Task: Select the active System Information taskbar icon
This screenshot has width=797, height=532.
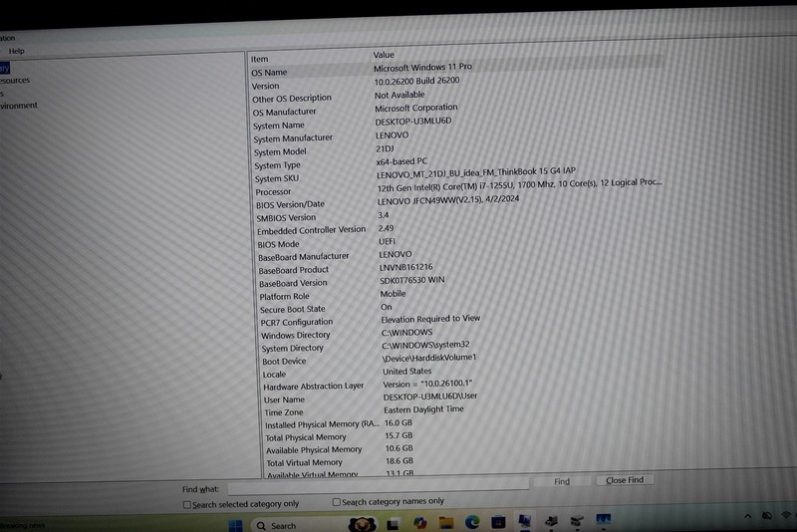Action: (x=524, y=521)
